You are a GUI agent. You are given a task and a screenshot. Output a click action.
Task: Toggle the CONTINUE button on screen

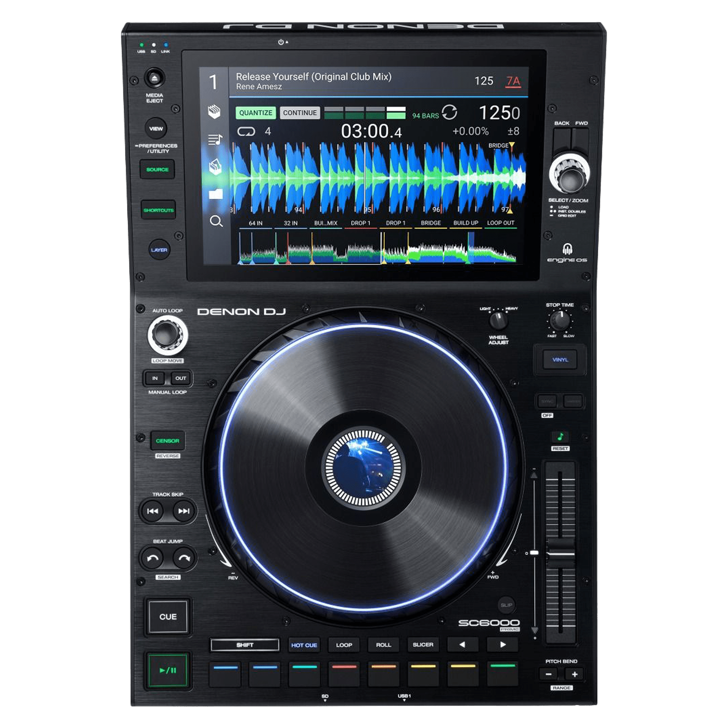300,113
